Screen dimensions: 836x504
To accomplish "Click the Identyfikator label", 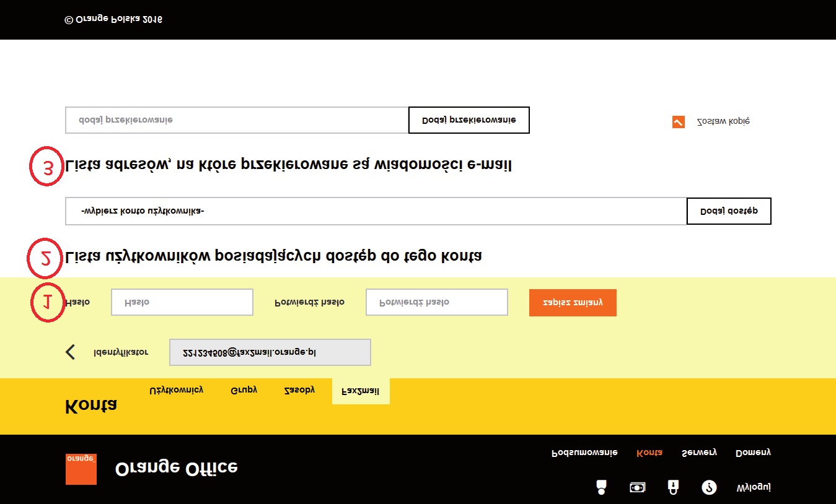I will [121, 352].
